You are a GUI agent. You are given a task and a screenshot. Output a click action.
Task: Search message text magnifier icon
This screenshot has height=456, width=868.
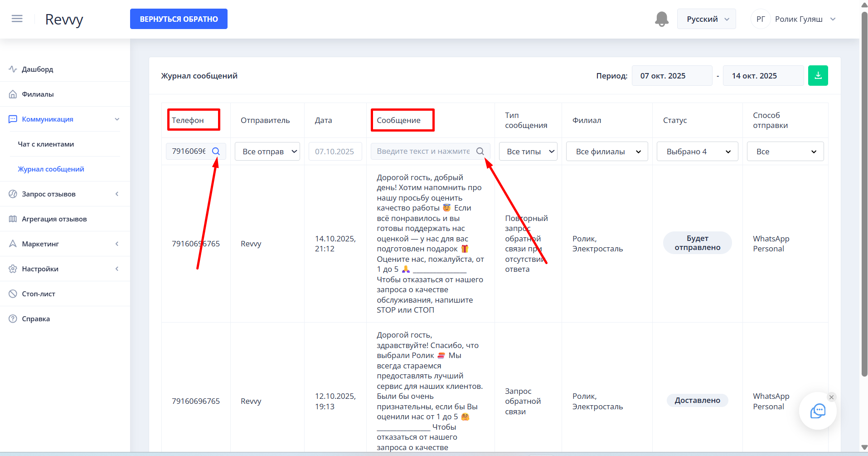480,152
